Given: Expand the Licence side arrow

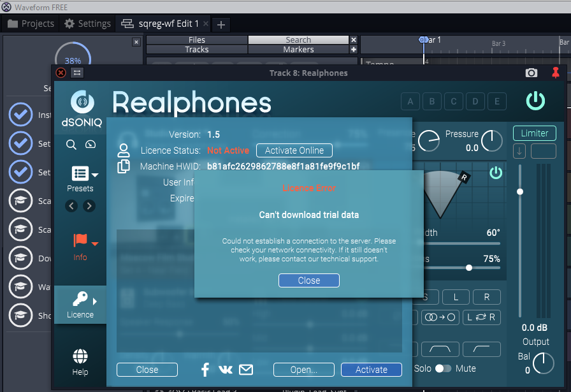Looking at the screenshot, I should tap(95, 301).
